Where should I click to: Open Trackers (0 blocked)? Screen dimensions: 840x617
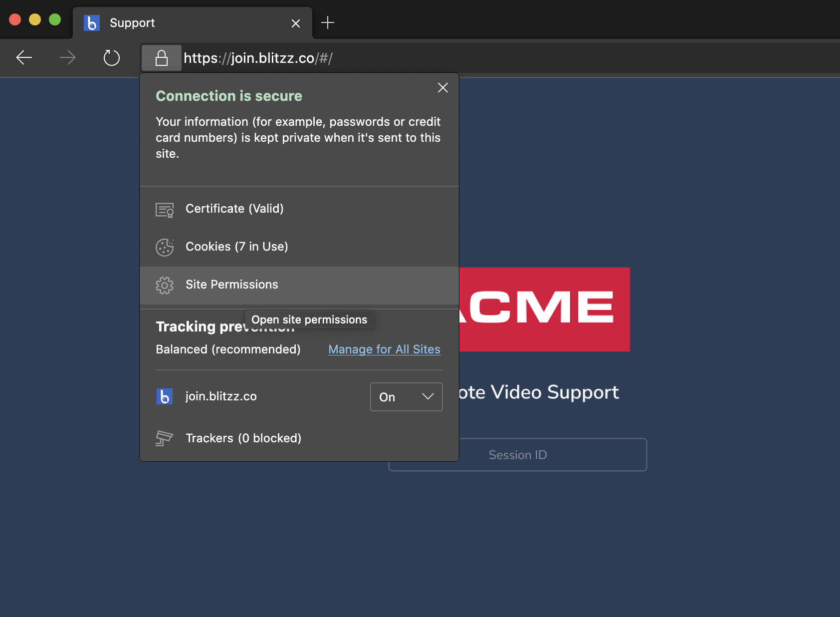[299, 438]
